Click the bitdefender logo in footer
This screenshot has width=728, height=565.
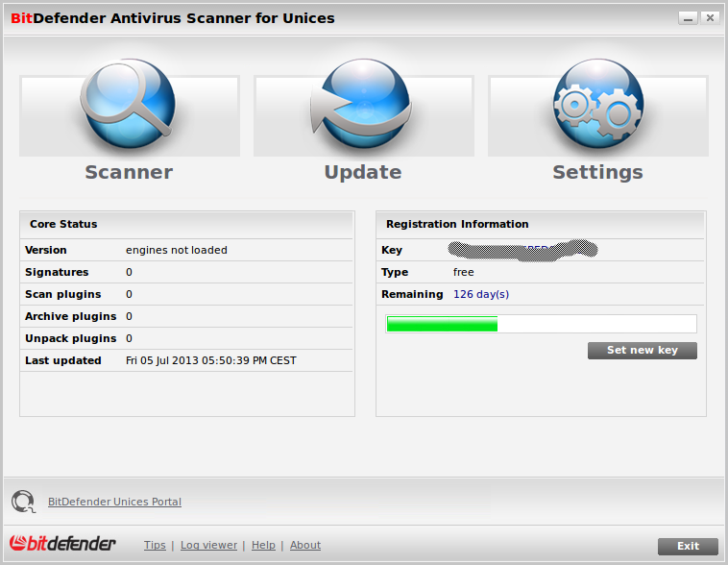point(62,544)
